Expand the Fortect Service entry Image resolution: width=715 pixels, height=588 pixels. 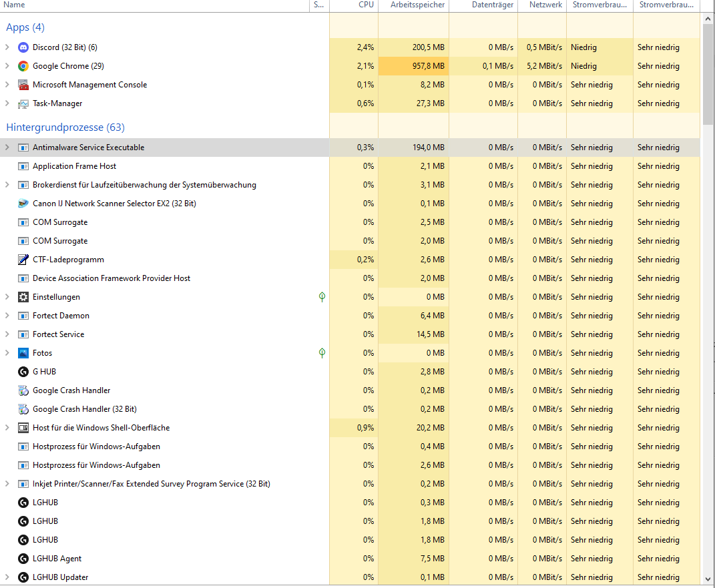coord(7,334)
